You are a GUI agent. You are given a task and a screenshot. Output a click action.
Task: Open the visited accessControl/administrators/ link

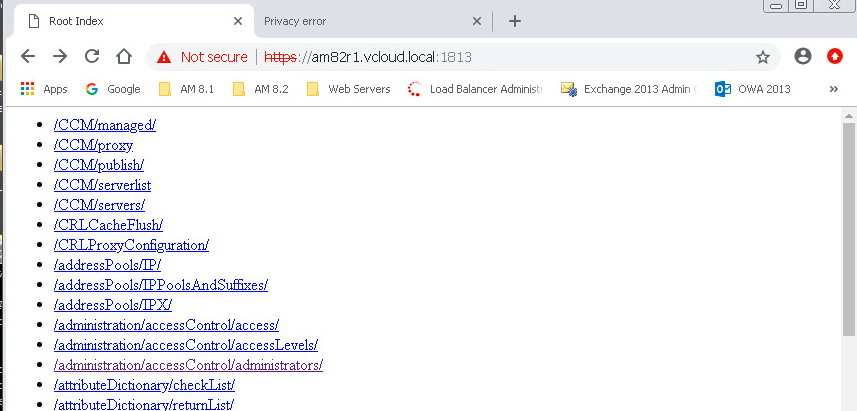pyautogui.click(x=188, y=365)
